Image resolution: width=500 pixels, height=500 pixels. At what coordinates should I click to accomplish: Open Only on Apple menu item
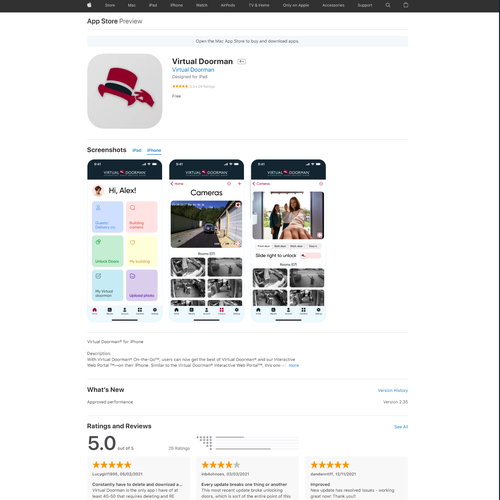coord(296,5)
